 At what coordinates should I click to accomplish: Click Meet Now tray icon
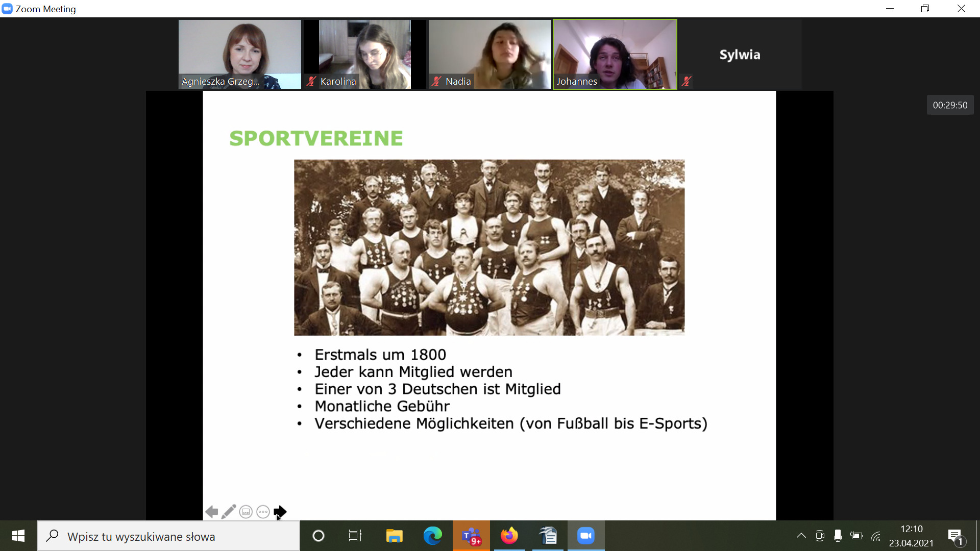coord(820,536)
